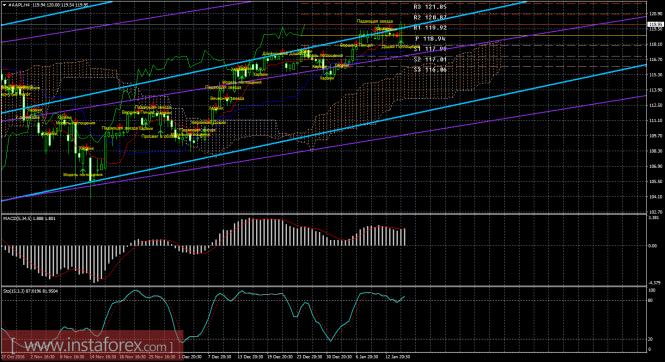This screenshot has width=665, height=362.
Task: Click the 30 Dec date on time axis
Action: [x=339, y=357]
